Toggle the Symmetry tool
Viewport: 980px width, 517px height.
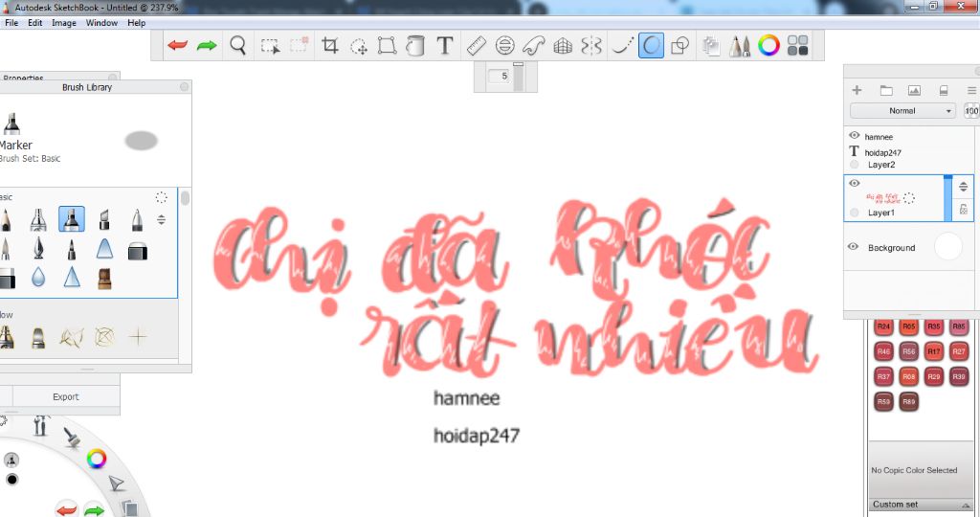591,45
